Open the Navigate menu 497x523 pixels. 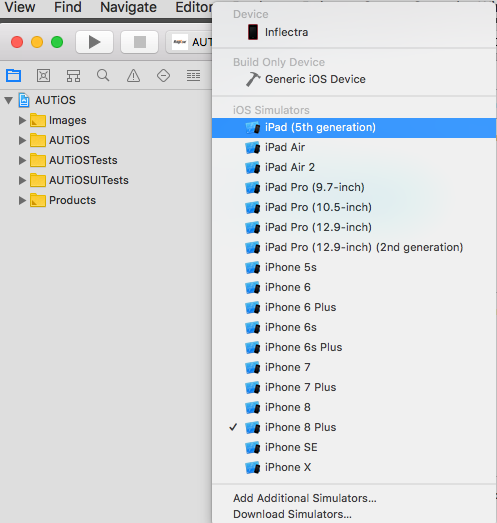point(128,7)
